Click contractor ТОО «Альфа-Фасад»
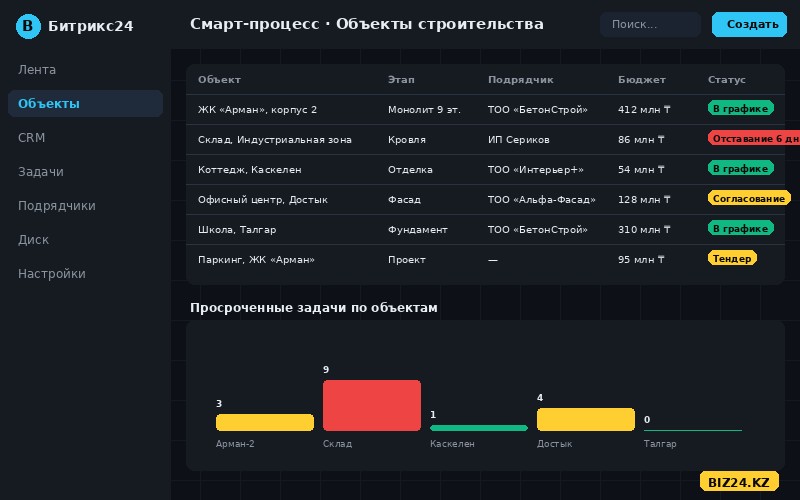800x500 pixels. [x=541, y=200]
